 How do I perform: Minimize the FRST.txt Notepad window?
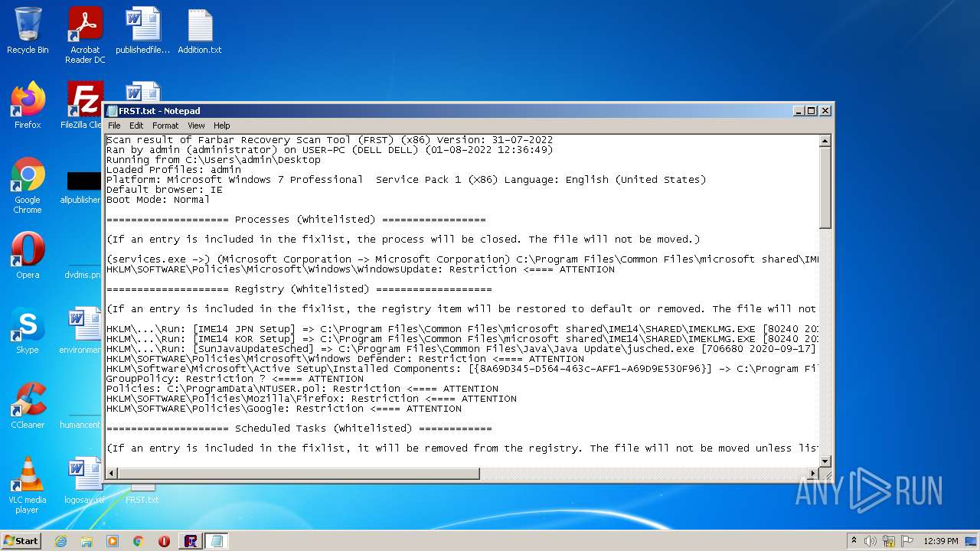tap(799, 111)
